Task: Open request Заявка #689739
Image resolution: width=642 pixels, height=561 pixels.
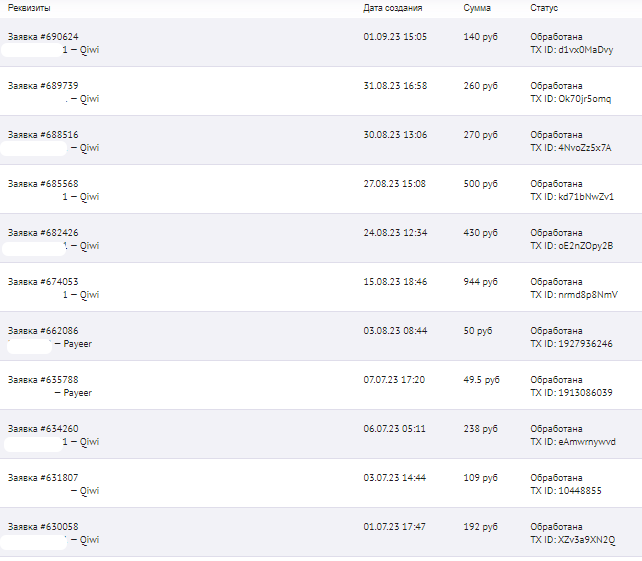Action: (43, 86)
